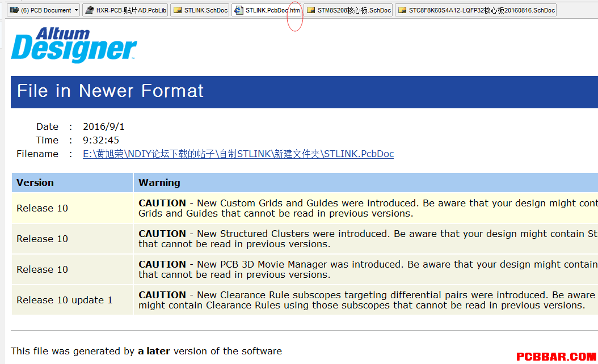The image size is (598, 364).
Task: Switch to the HXR-PCB-贴片AD.PcbLib tab
Action: point(125,10)
